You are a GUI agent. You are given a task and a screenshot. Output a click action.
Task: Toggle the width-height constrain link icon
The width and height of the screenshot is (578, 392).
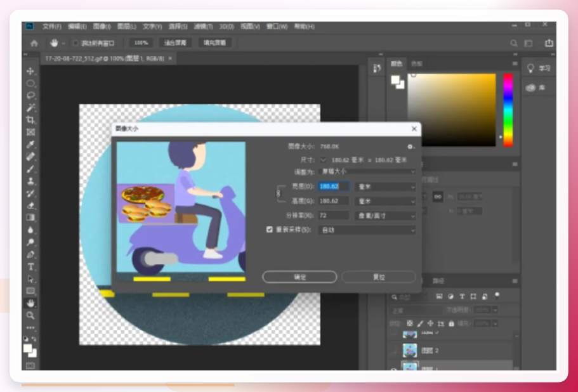click(279, 193)
